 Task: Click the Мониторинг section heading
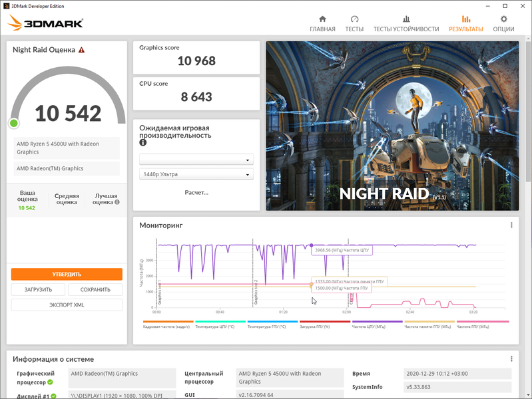click(161, 225)
